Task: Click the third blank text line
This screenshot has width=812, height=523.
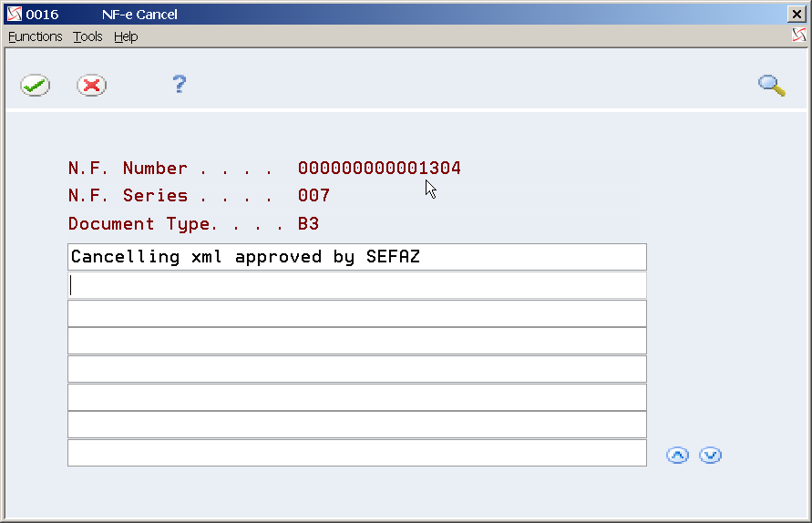Action: (x=357, y=313)
